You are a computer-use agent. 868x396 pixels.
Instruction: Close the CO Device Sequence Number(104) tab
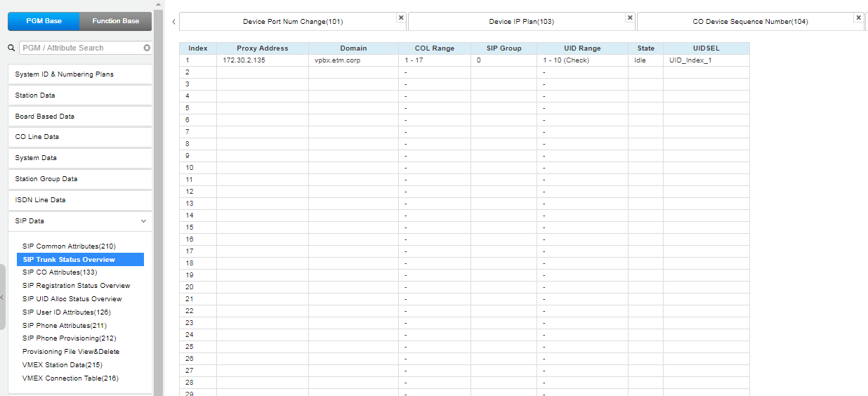coord(858,18)
